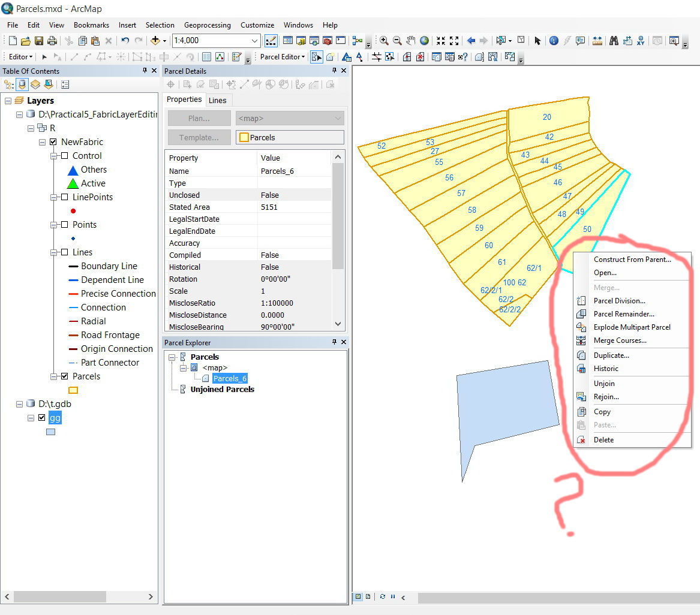Image resolution: width=700 pixels, height=615 pixels.
Task: Open the Find binoculars tool
Action: tap(614, 41)
